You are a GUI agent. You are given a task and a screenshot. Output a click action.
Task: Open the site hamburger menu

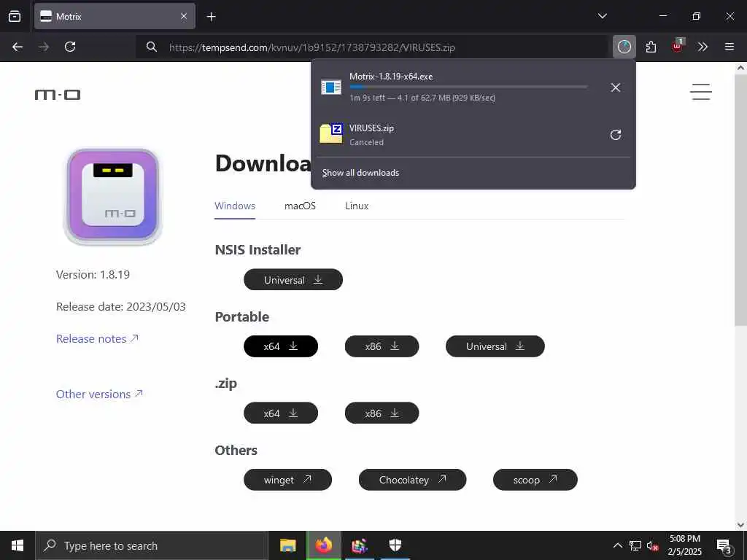click(701, 91)
